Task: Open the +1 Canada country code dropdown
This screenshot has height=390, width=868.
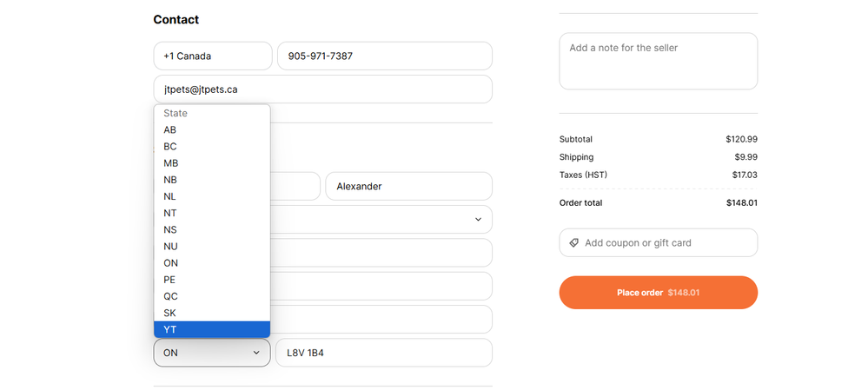Action: (x=213, y=56)
